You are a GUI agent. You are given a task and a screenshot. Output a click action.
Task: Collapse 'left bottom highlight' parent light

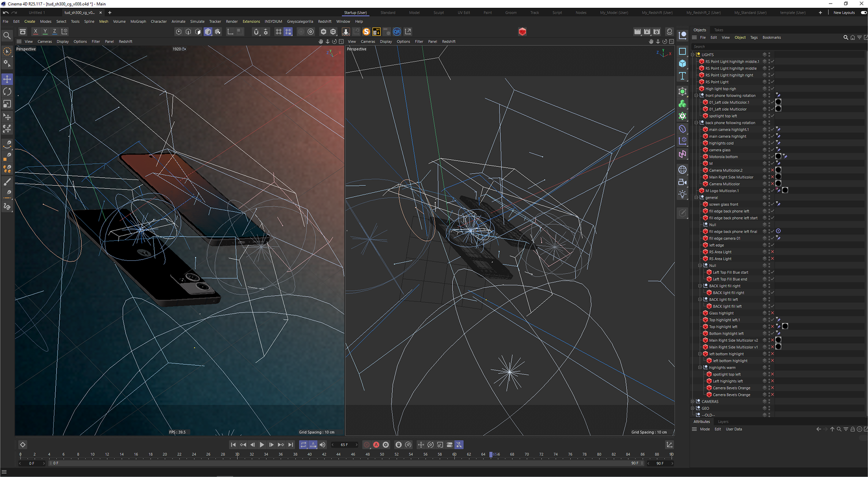(x=700, y=354)
